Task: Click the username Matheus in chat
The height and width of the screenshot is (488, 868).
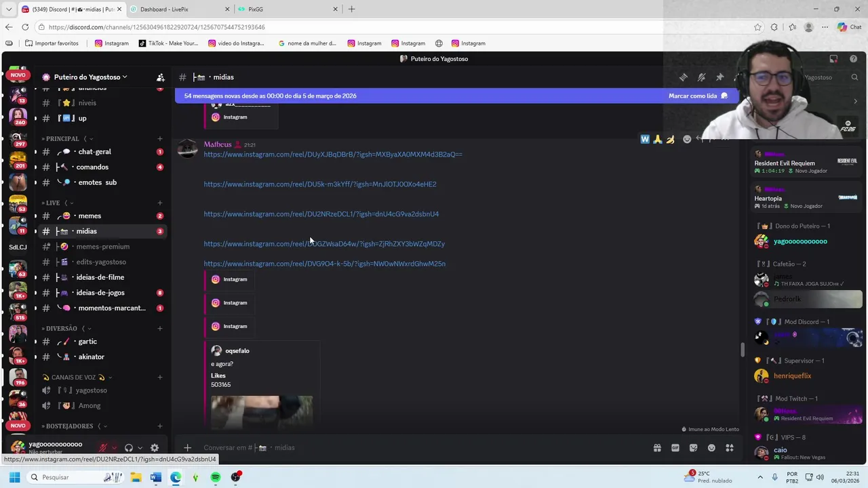Action: point(218,144)
